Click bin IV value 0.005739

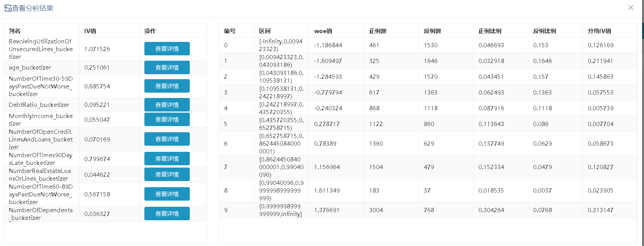click(601, 108)
